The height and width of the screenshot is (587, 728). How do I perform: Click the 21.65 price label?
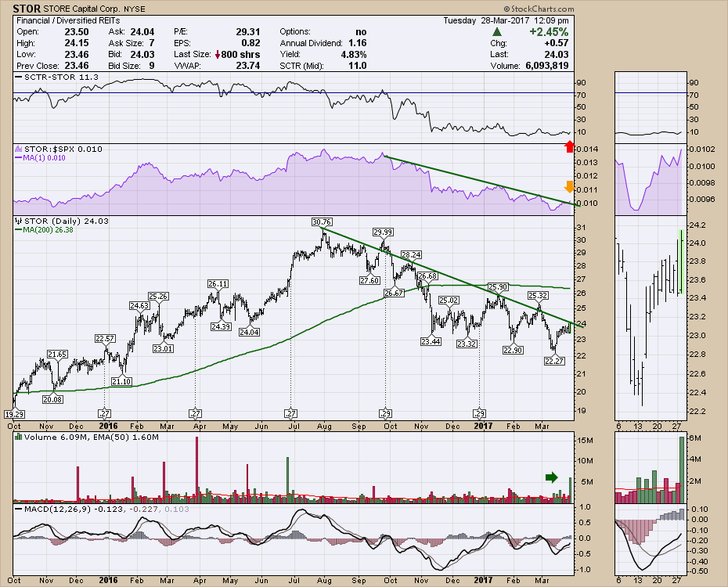click(x=57, y=355)
